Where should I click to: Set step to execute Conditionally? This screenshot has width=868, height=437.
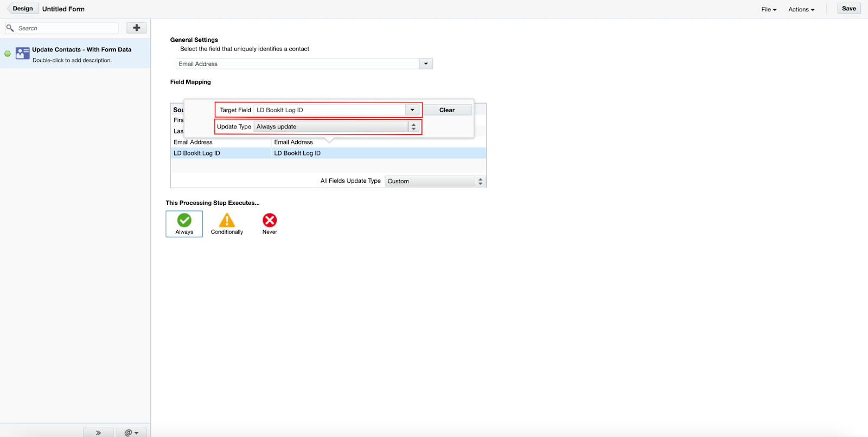[227, 223]
